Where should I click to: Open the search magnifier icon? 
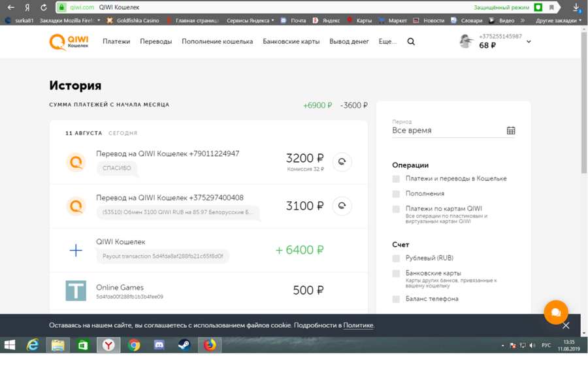coord(411,42)
